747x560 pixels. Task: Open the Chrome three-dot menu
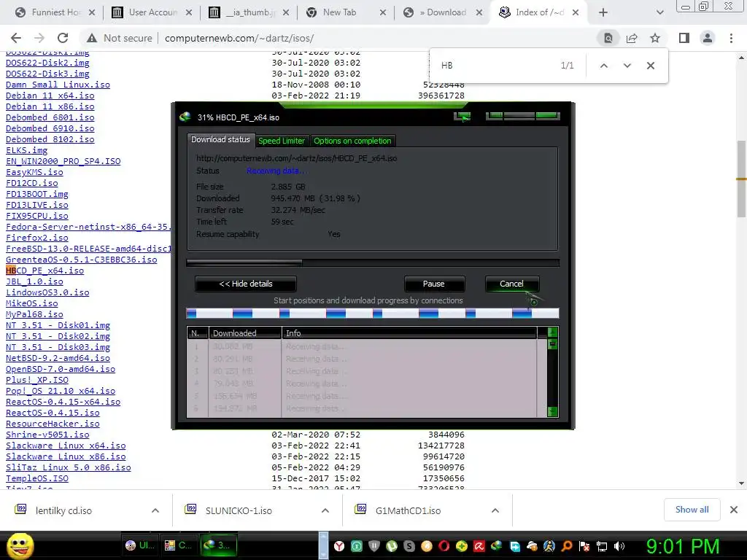(731, 38)
